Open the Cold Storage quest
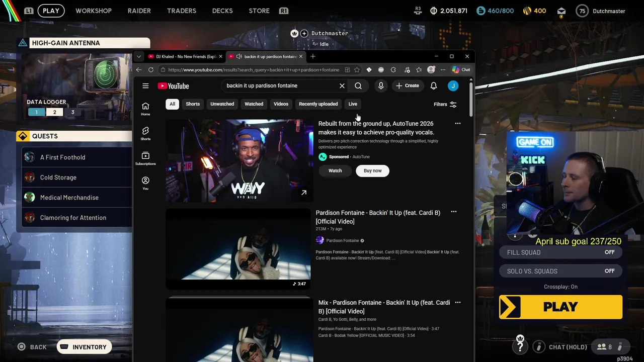The image size is (644, 362). (77, 177)
